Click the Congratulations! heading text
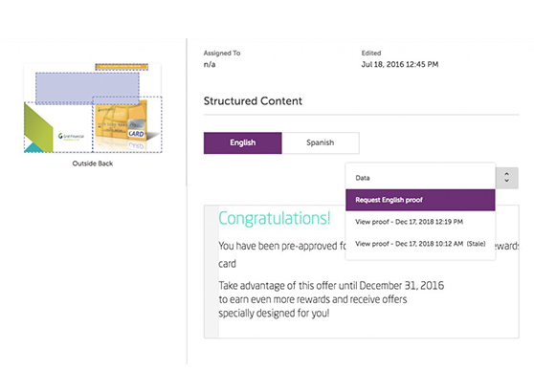534x392 pixels. click(275, 218)
